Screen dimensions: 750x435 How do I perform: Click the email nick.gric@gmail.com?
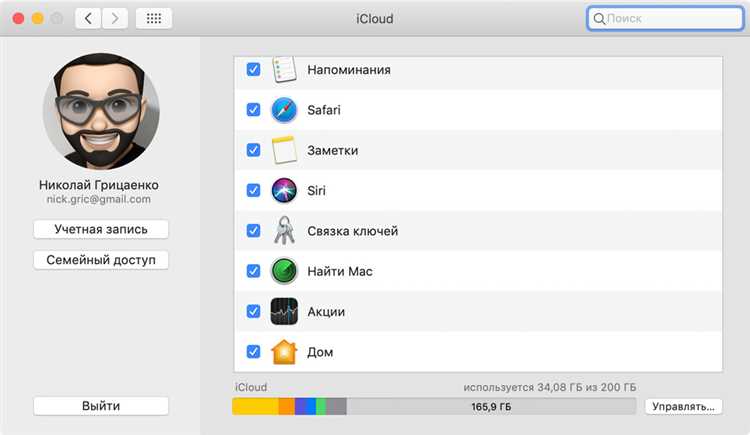99,199
